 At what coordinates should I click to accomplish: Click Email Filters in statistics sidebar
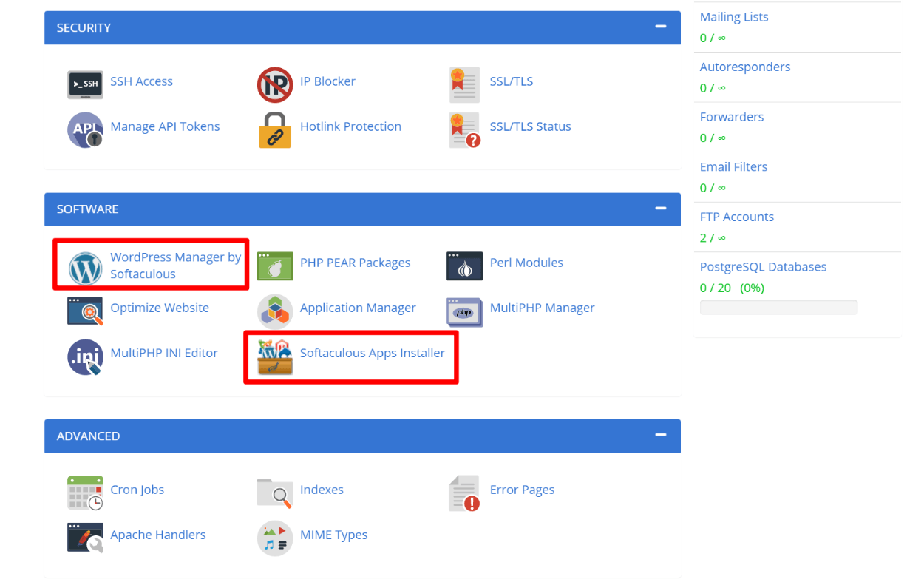pos(733,167)
